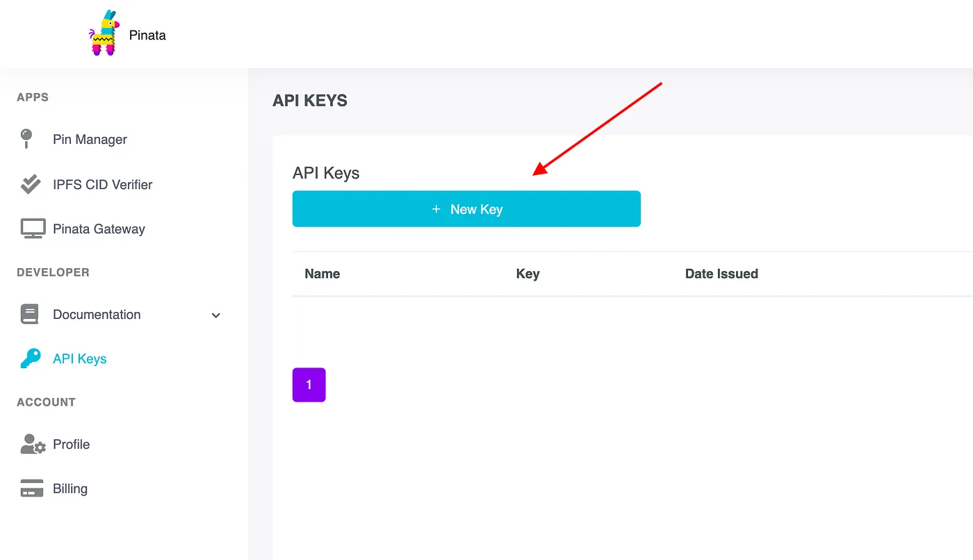This screenshot has height=560, width=973.
Task: Click the Pin Manager pin icon
Action: (x=27, y=138)
